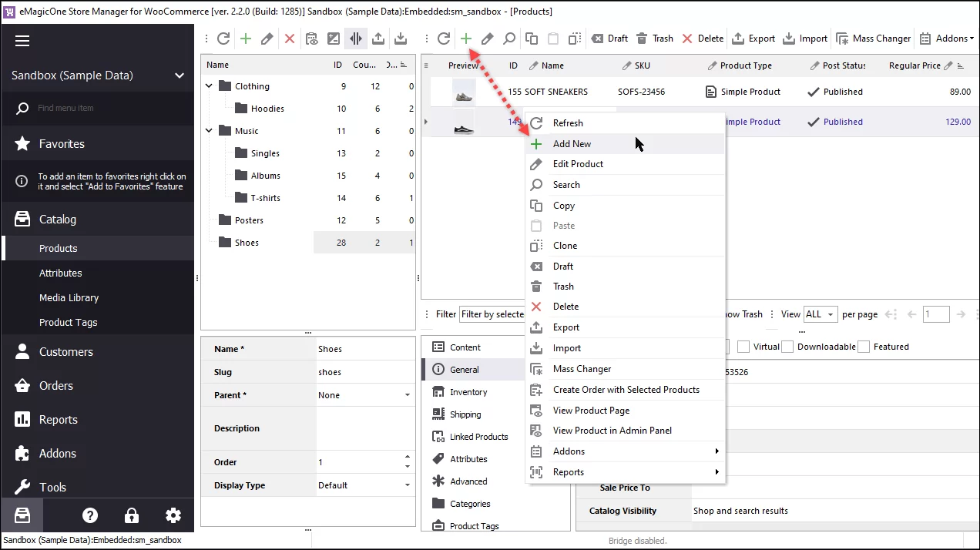Viewport: 980px width, 550px height.
Task: Open the Search icon in the products toolbar
Action: tap(508, 38)
